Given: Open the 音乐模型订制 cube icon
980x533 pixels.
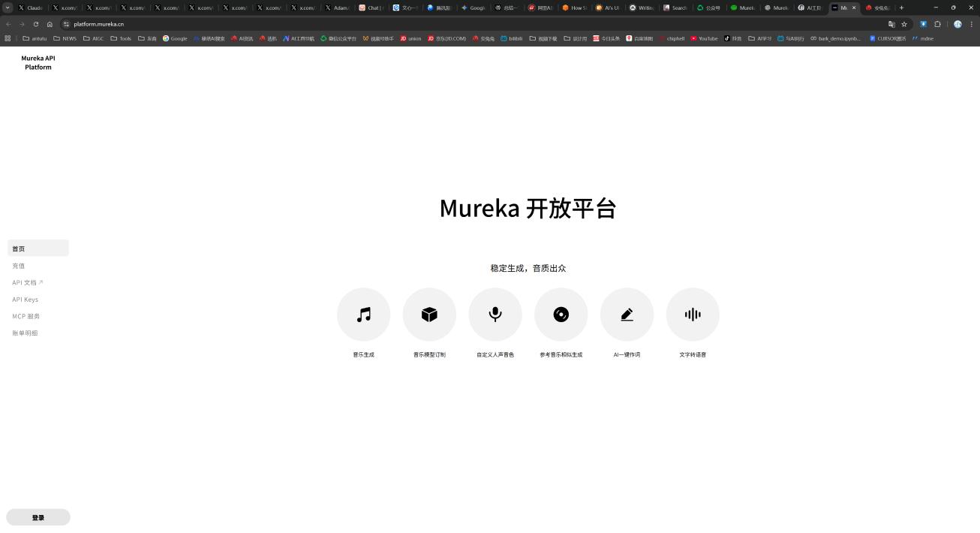Looking at the screenshot, I should [x=429, y=315].
